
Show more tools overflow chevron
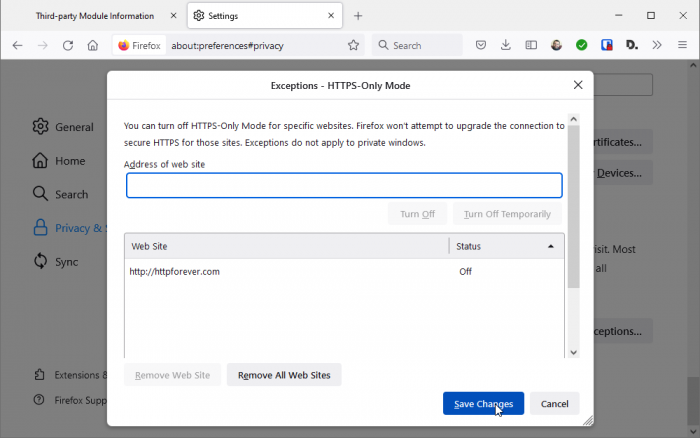tap(657, 45)
